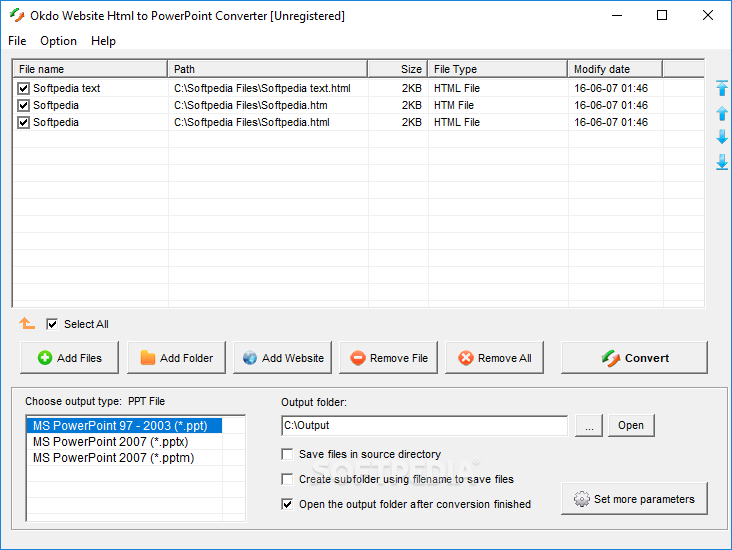732x550 pixels.
Task: Click the Softpedia text file name
Action: pos(67,88)
